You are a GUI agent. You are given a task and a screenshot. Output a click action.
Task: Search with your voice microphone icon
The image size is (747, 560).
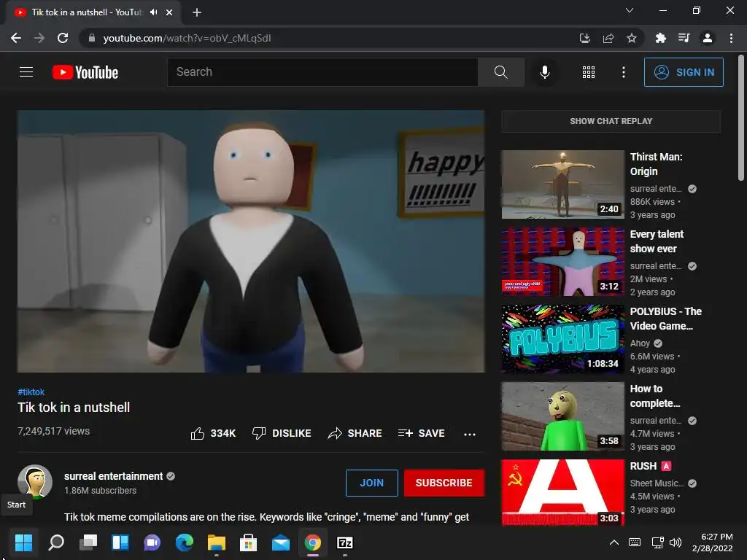544,72
